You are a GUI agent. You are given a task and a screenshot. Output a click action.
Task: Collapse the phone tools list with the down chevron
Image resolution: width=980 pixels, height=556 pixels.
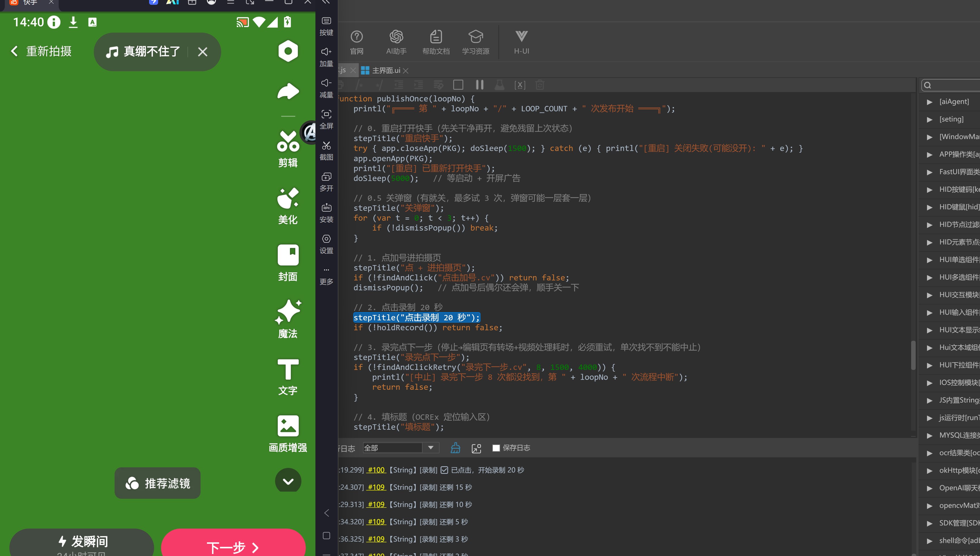(x=288, y=481)
